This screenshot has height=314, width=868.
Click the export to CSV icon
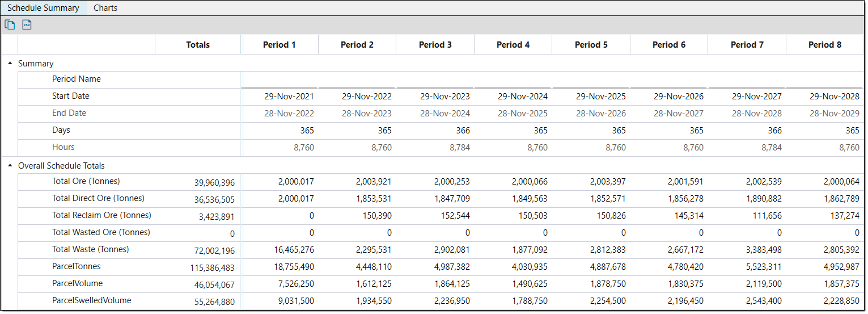(27, 24)
